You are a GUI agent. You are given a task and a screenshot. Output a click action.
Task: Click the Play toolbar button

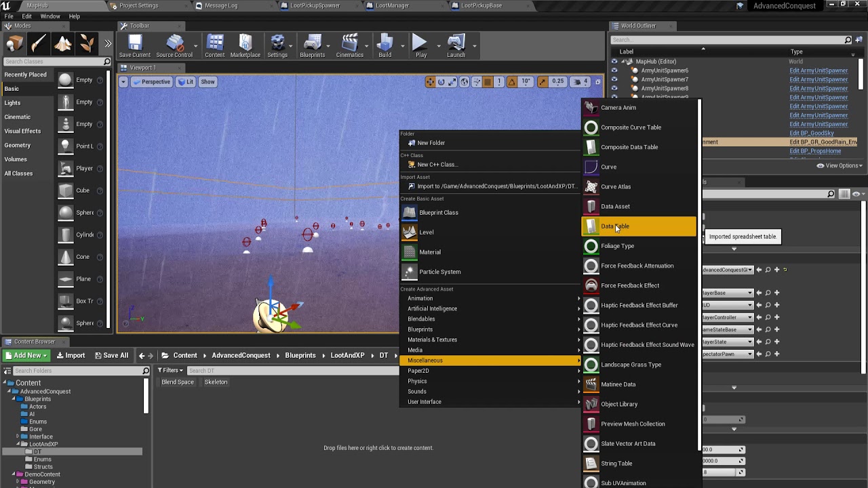pos(420,46)
